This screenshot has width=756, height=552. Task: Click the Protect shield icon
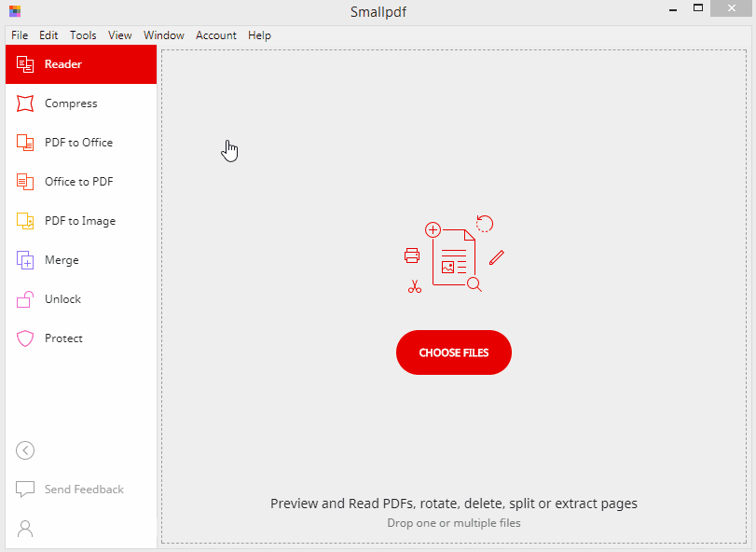pos(25,338)
